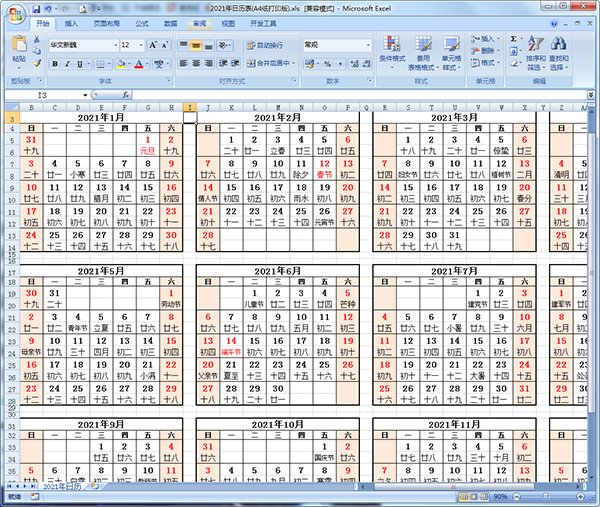Open Sort & Filter (排序和筛选) menu

536,53
